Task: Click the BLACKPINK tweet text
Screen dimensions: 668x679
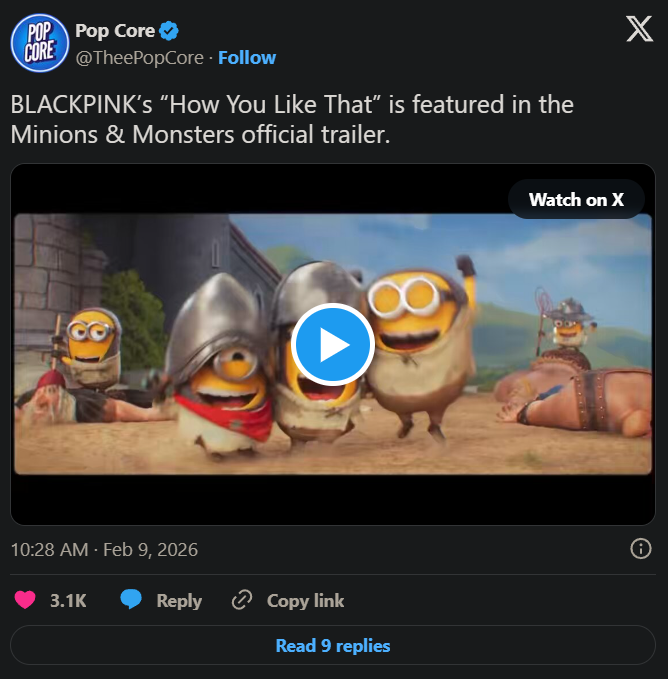Action: (x=292, y=118)
